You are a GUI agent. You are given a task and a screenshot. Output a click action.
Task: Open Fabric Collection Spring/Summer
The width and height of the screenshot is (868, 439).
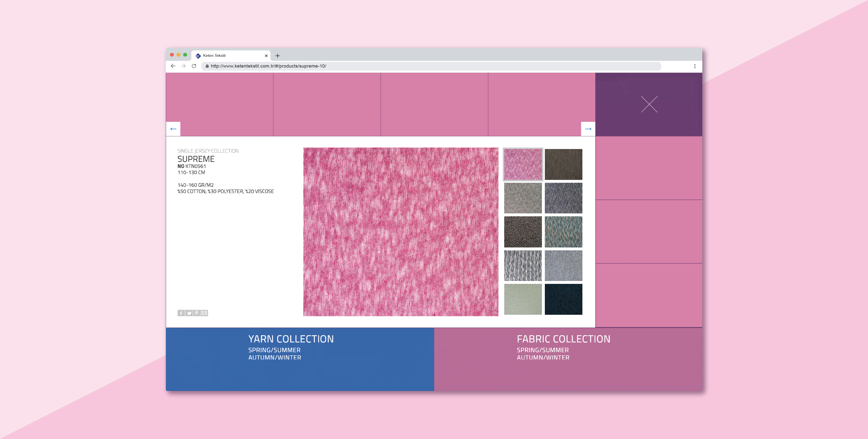[543, 350]
